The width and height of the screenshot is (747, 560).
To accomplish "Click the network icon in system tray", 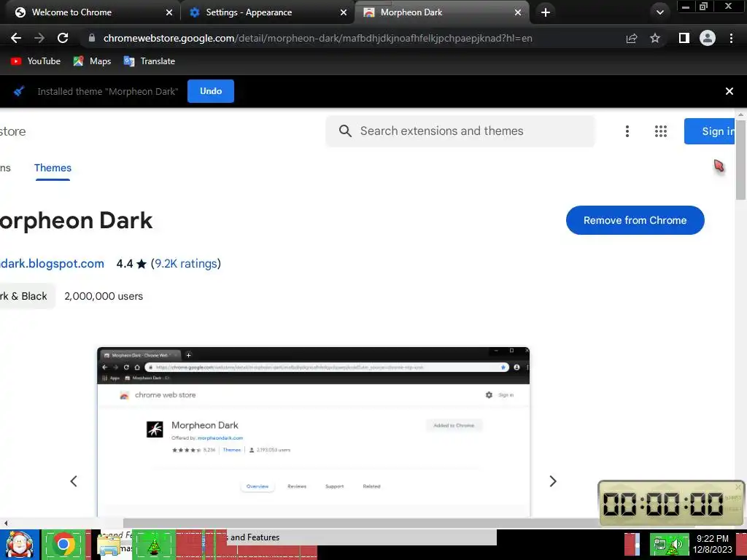I will pyautogui.click(x=660, y=544).
